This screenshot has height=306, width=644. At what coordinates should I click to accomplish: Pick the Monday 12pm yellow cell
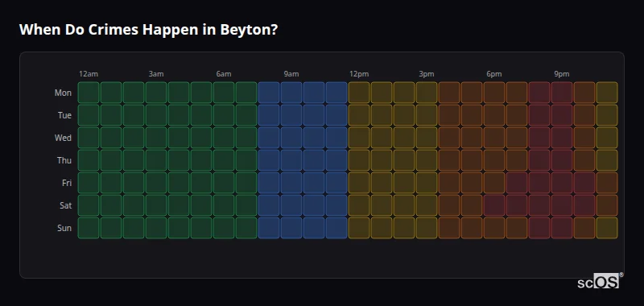359,93
